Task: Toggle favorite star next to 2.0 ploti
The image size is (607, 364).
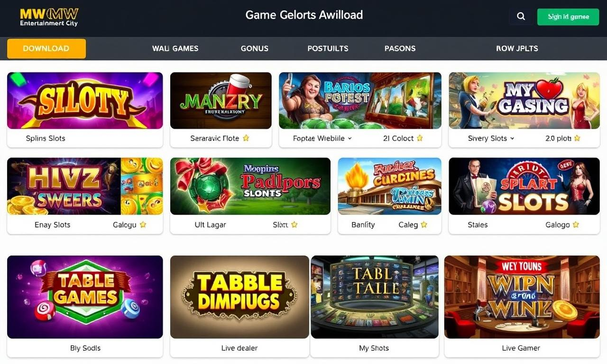Action: coord(577,138)
